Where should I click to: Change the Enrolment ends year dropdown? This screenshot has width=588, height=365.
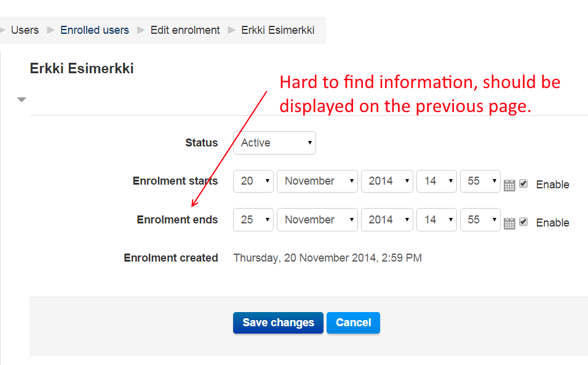(387, 220)
